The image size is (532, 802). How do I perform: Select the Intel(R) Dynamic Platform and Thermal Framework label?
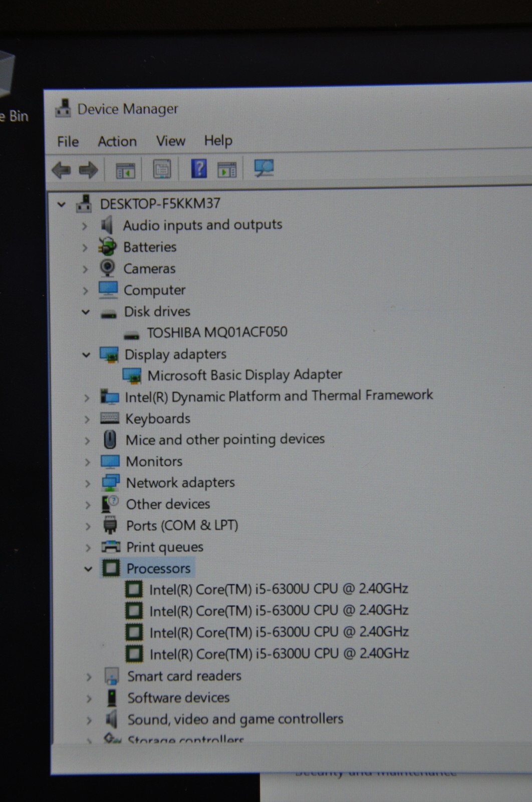point(279,396)
